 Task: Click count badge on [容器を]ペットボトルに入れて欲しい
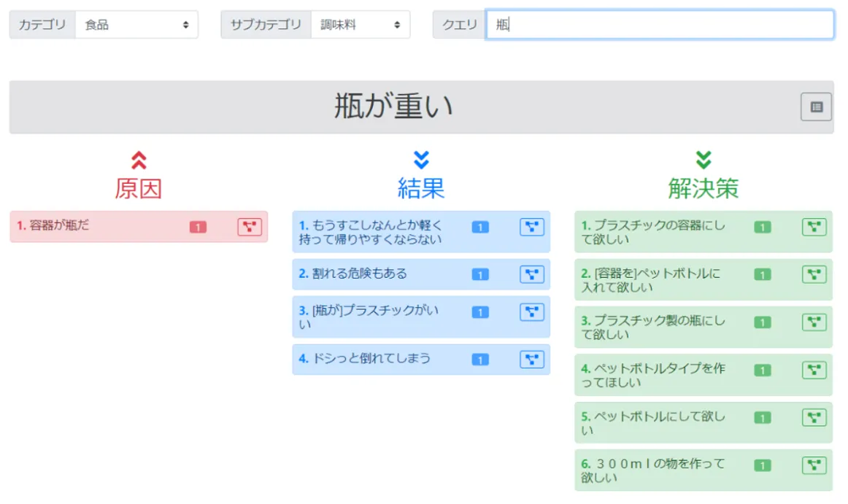pyautogui.click(x=762, y=275)
